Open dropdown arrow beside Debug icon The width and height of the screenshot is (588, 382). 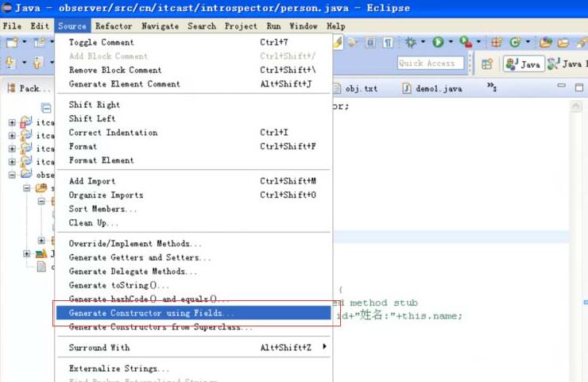click(x=425, y=43)
